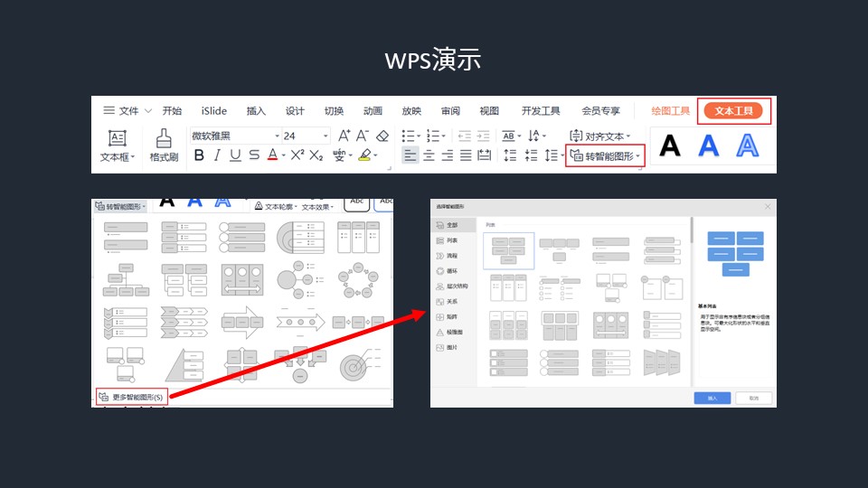Pick the circular arrows cycle thumbnail

pyautogui.click(x=358, y=280)
